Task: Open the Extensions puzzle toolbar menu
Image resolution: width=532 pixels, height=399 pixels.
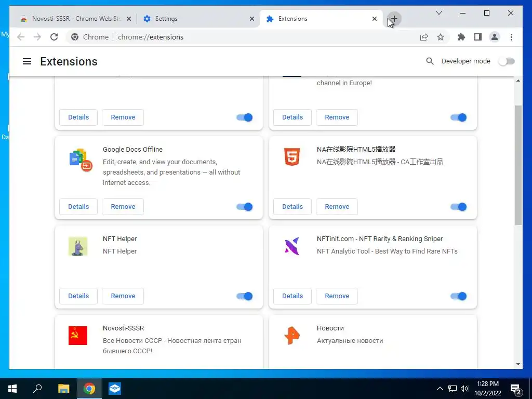Action: point(461,37)
